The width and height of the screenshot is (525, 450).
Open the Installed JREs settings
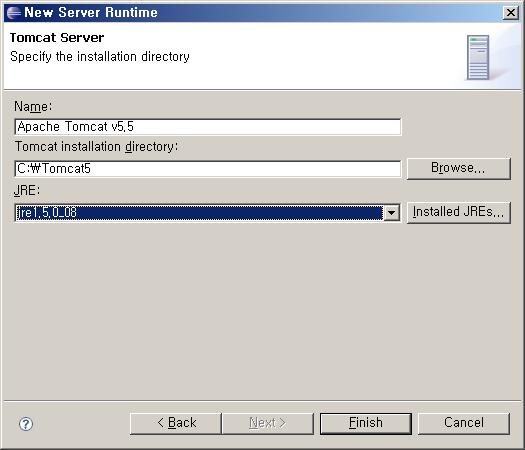pos(458,212)
